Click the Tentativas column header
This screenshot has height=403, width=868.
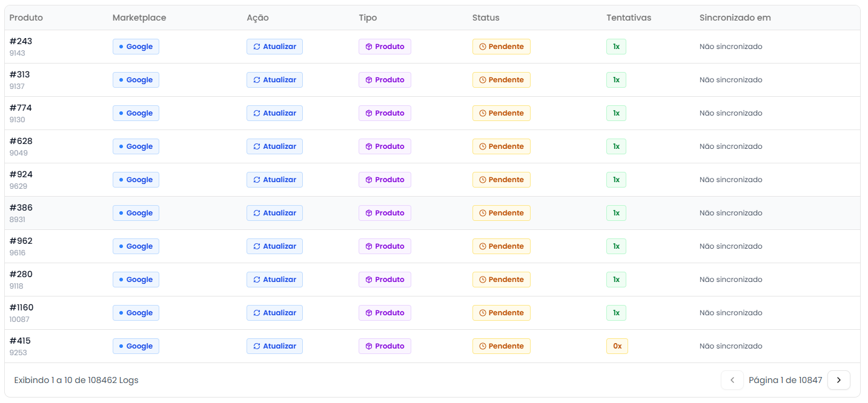point(629,18)
